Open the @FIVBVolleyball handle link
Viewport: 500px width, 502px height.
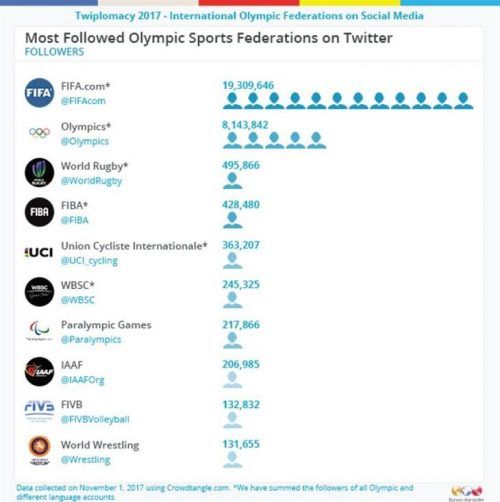(x=95, y=419)
